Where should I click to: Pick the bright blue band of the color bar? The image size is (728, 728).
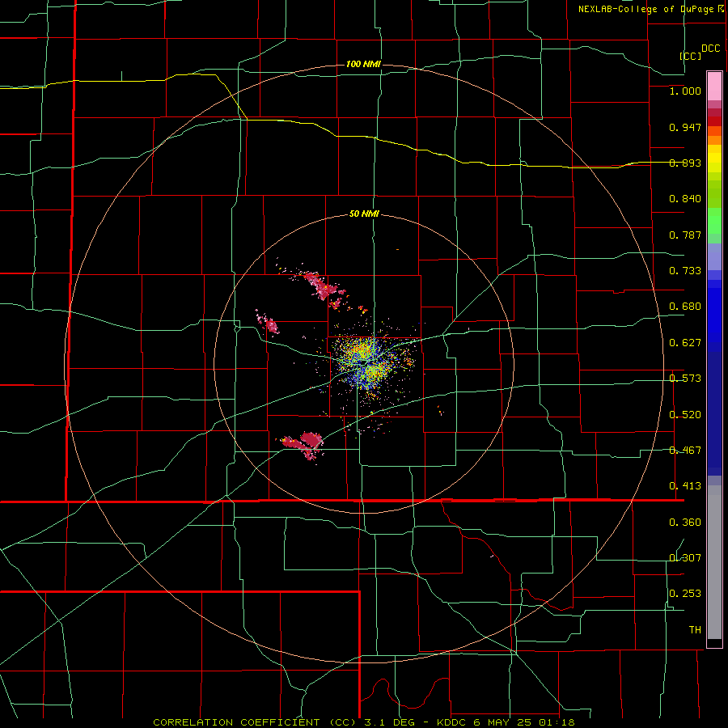click(714, 315)
